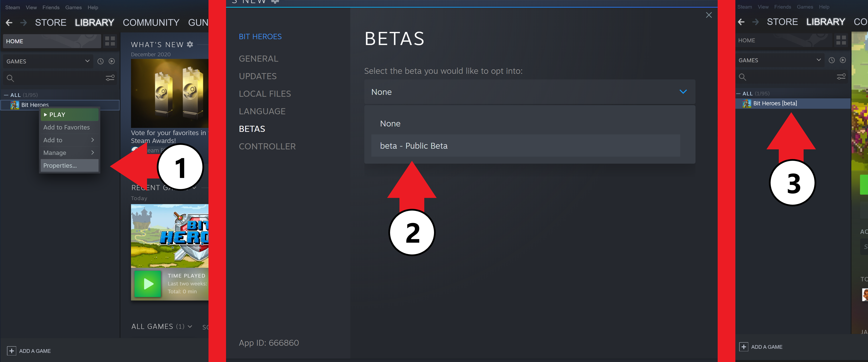Click the green play button for Bit Heroes

pyautogui.click(x=148, y=284)
